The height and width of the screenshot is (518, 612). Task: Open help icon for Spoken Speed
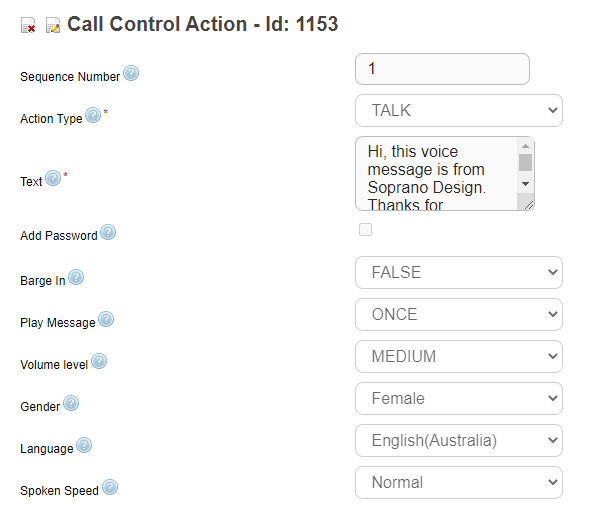110,488
